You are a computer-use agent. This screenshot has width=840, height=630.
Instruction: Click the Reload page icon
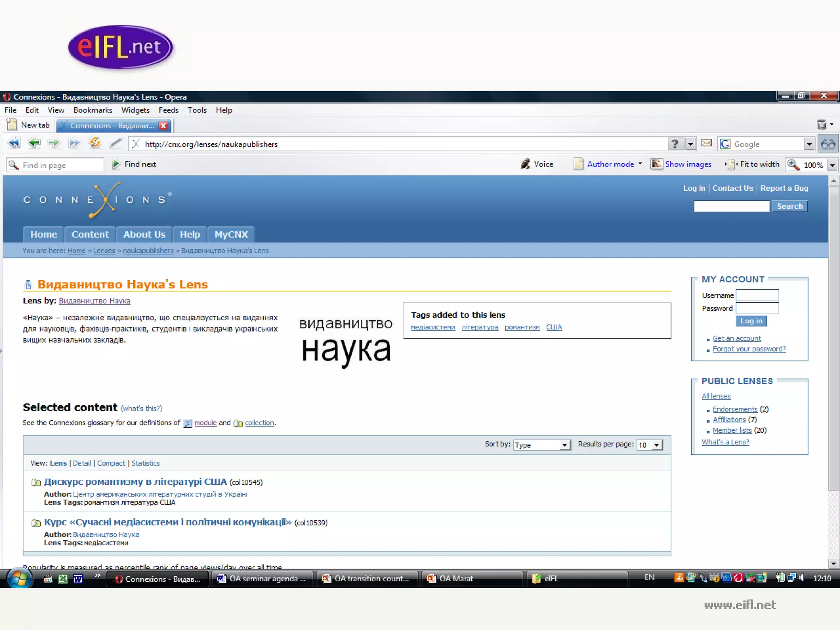point(95,143)
